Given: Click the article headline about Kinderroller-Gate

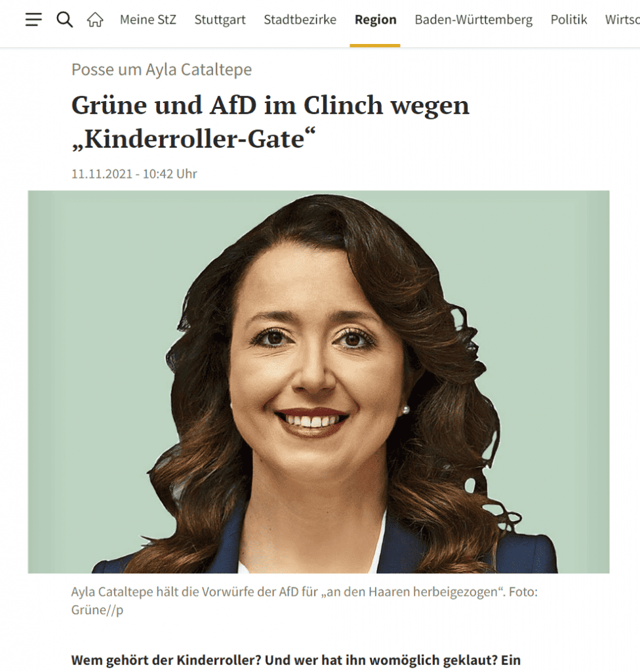Looking at the screenshot, I should 270,122.
